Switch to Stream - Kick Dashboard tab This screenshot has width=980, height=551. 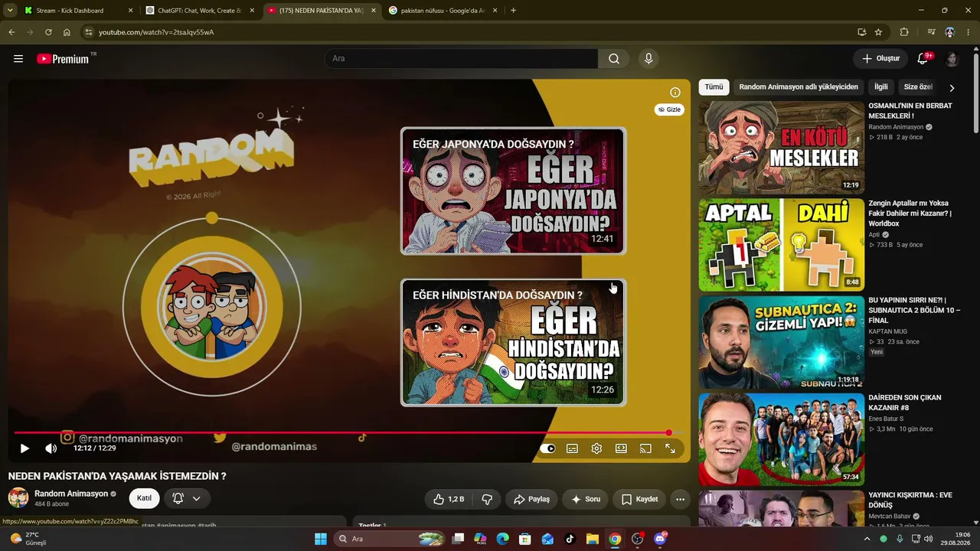pos(77,11)
